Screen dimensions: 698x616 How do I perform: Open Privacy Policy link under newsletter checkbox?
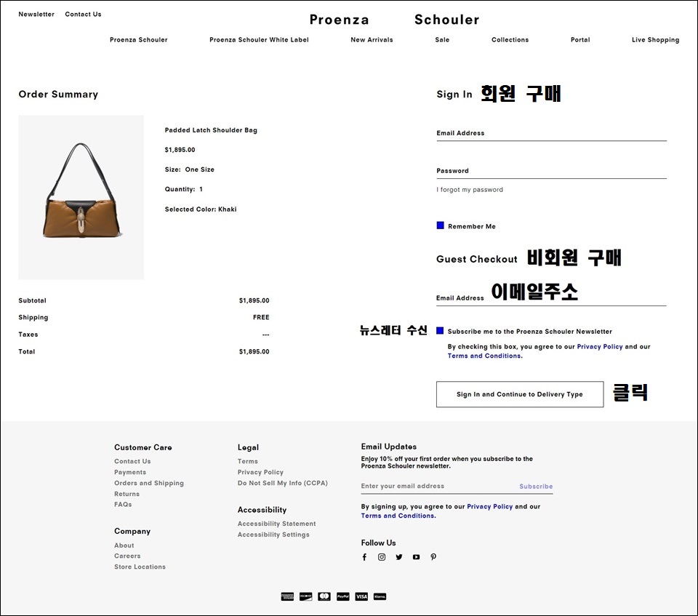(600, 346)
